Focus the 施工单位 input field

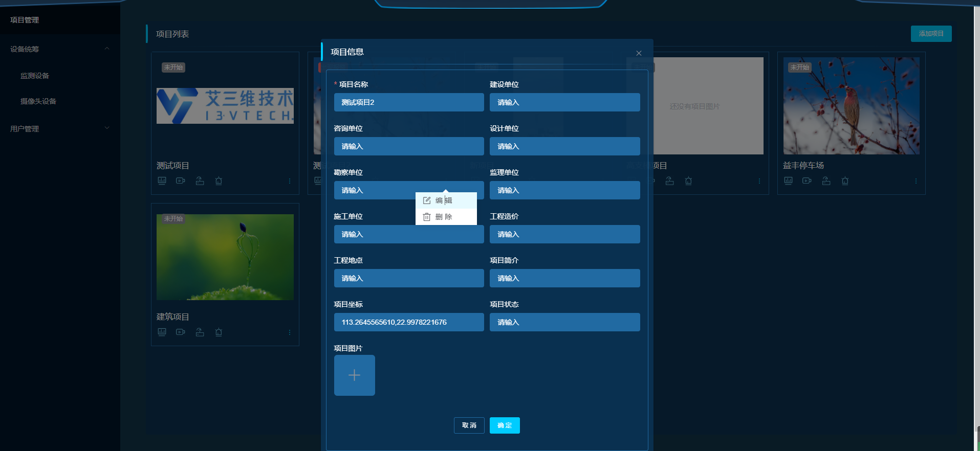tap(409, 234)
